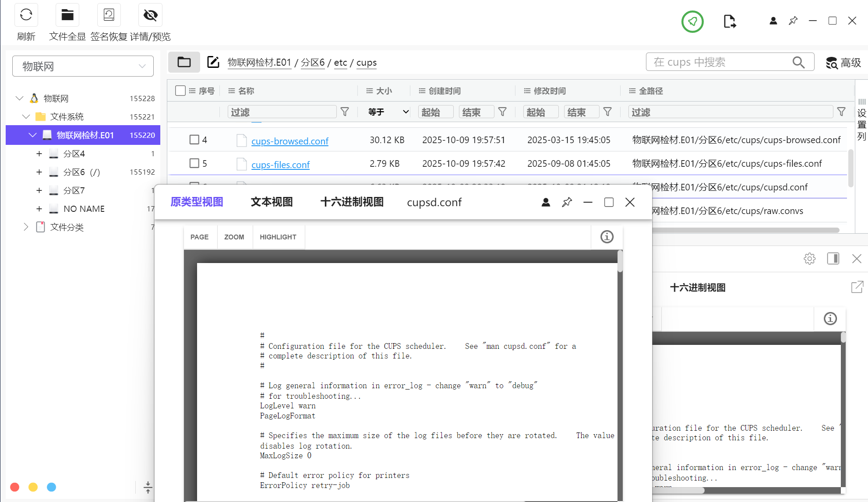This screenshot has height=502, width=868.
Task: Toggle the 详情/预览 eye icon
Action: (150, 15)
